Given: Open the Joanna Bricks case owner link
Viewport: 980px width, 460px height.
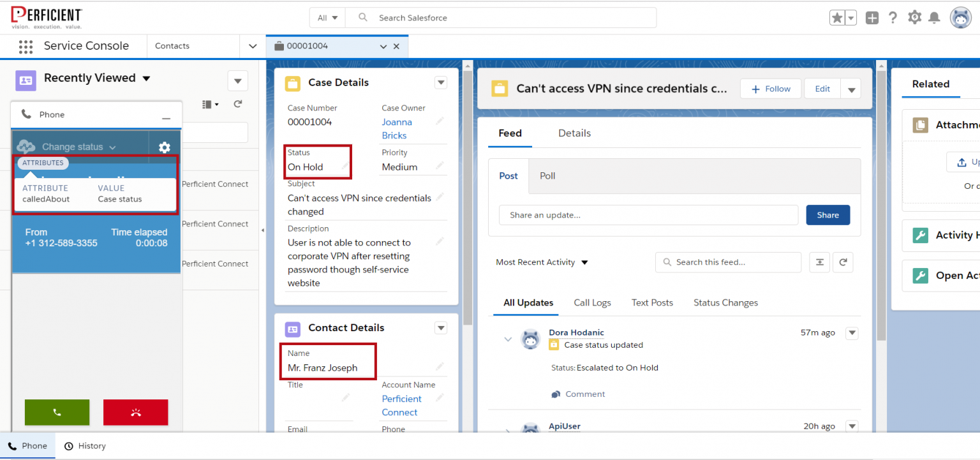Looking at the screenshot, I should 396,128.
